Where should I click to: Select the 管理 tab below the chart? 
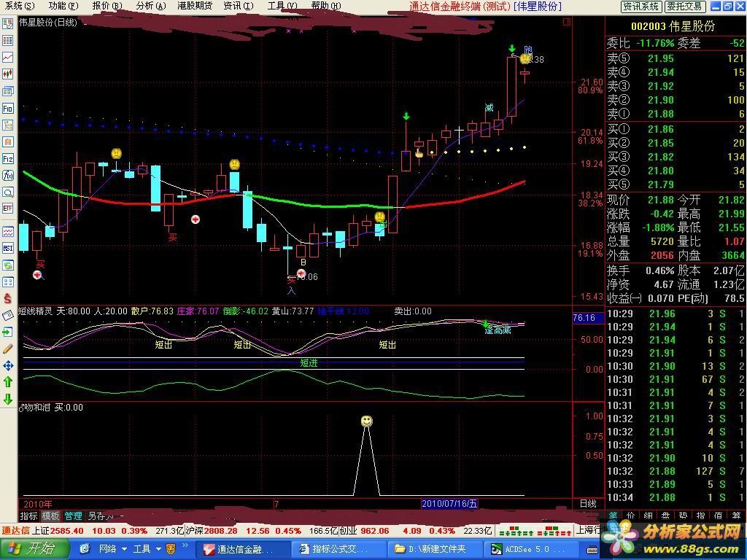coord(74,516)
